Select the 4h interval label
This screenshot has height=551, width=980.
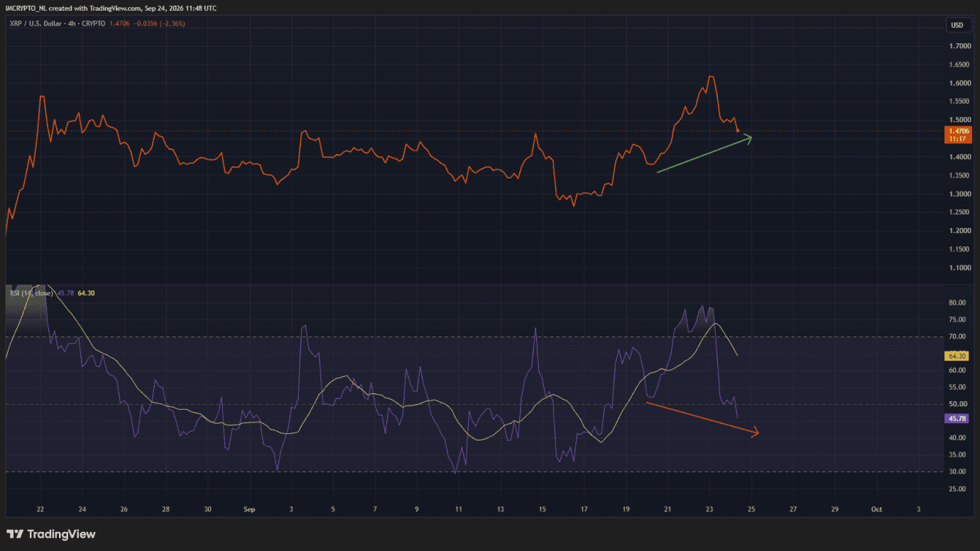coord(72,23)
